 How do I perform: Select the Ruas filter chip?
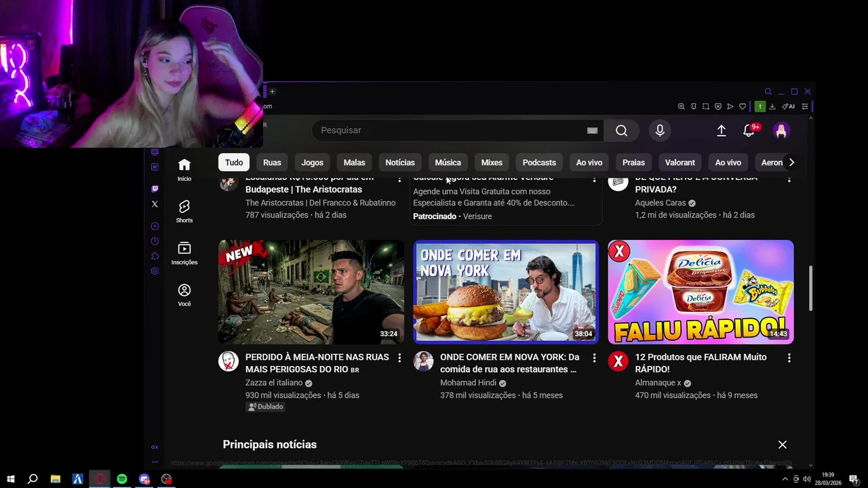[272, 163]
